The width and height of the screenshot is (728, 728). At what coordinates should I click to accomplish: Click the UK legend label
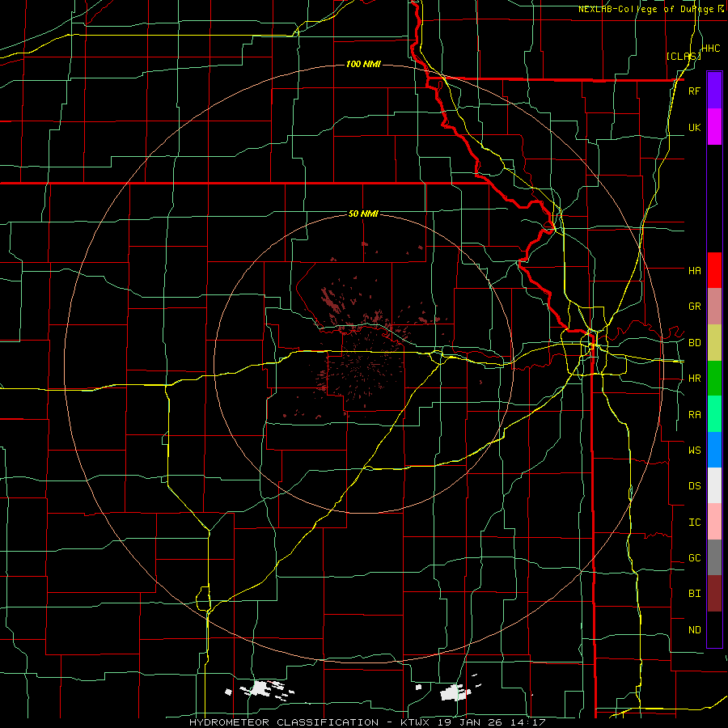point(694,127)
